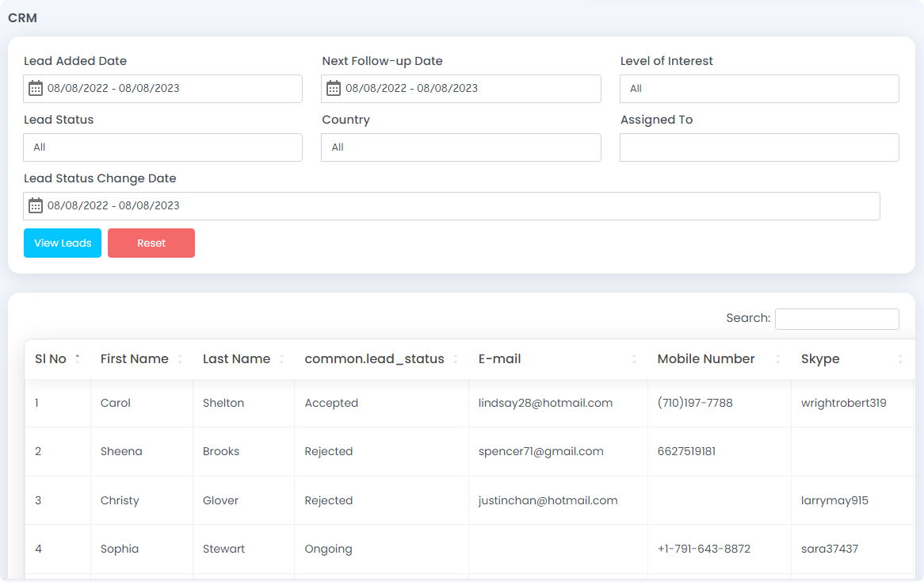Sort by common.lead_status column arrows
The image size is (924, 582).
tap(456, 358)
